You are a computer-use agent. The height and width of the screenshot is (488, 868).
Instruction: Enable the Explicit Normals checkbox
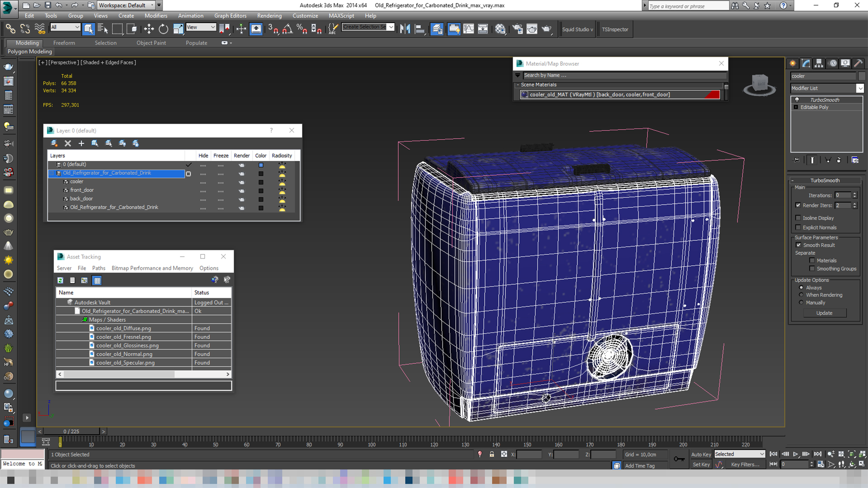[798, 227]
